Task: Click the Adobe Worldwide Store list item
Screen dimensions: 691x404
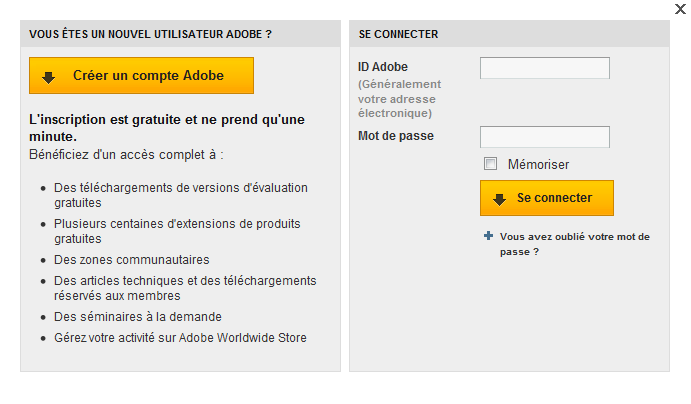Action: (180, 338)
